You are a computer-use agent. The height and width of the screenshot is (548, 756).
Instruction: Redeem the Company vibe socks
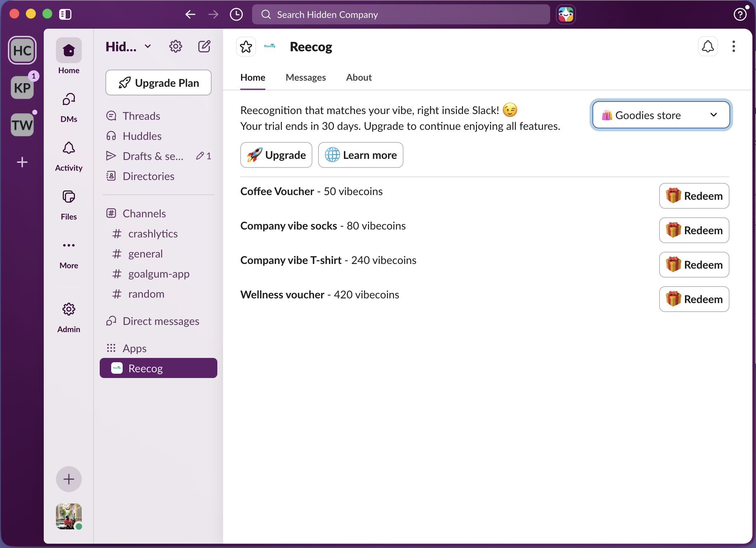pyautogui.click(x=694, y=230)
